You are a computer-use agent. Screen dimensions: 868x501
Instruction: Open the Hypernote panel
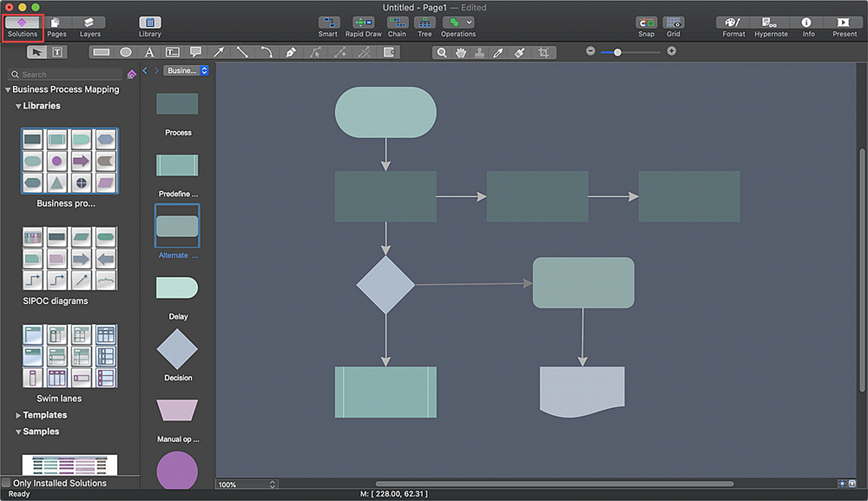771,23
